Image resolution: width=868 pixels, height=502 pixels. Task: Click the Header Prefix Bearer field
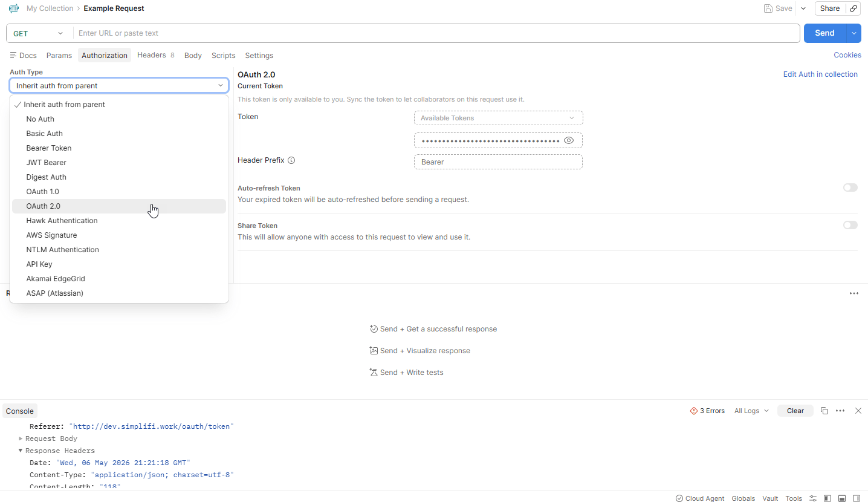point(498,161)
